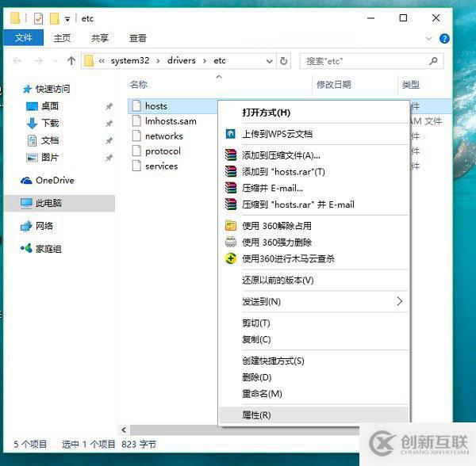Viewport: 476px width, 466px height.
Task: Switch to the 查看 ribbon tab
Action: coord(138,38)
